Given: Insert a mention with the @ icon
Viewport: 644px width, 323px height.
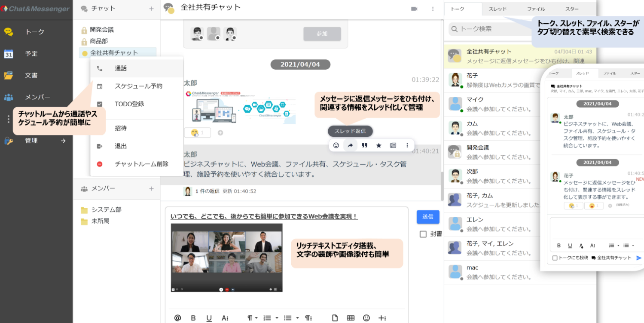Looking at the screenshot, I should [177, 318].
